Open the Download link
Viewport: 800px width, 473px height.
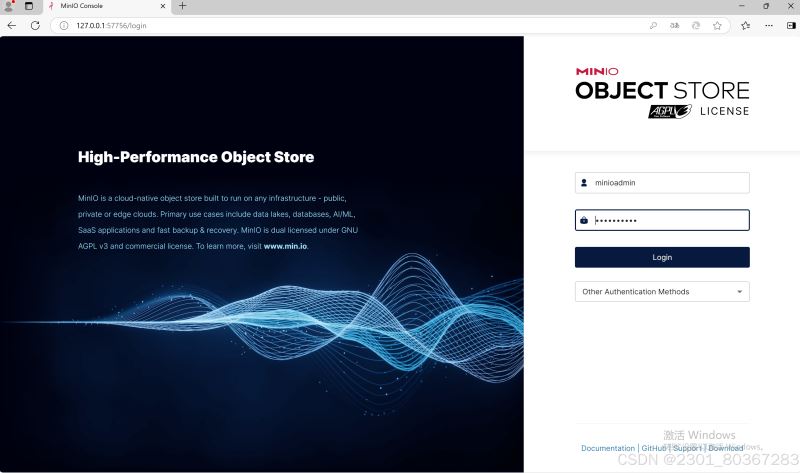coord(726,448)
